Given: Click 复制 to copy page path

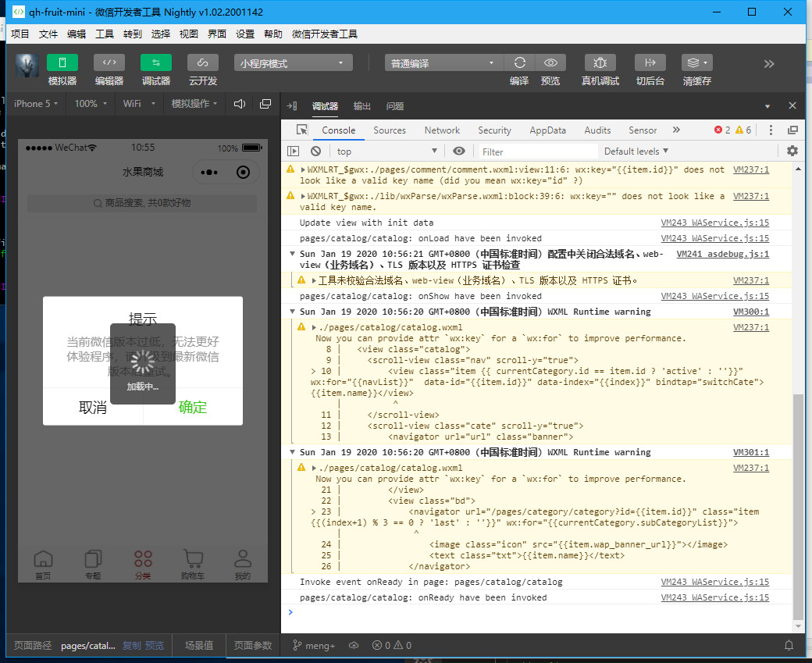Looking at the screenshot, I should pyautogui.click(x=131, y=645).
